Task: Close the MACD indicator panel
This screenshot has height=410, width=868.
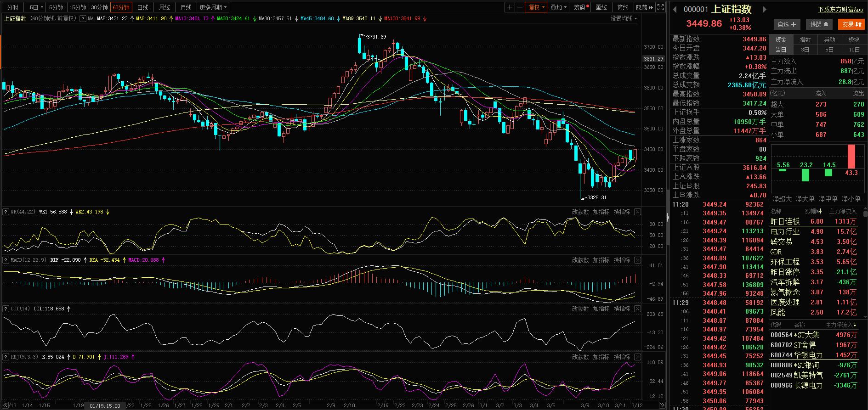Action: point(637,260)
